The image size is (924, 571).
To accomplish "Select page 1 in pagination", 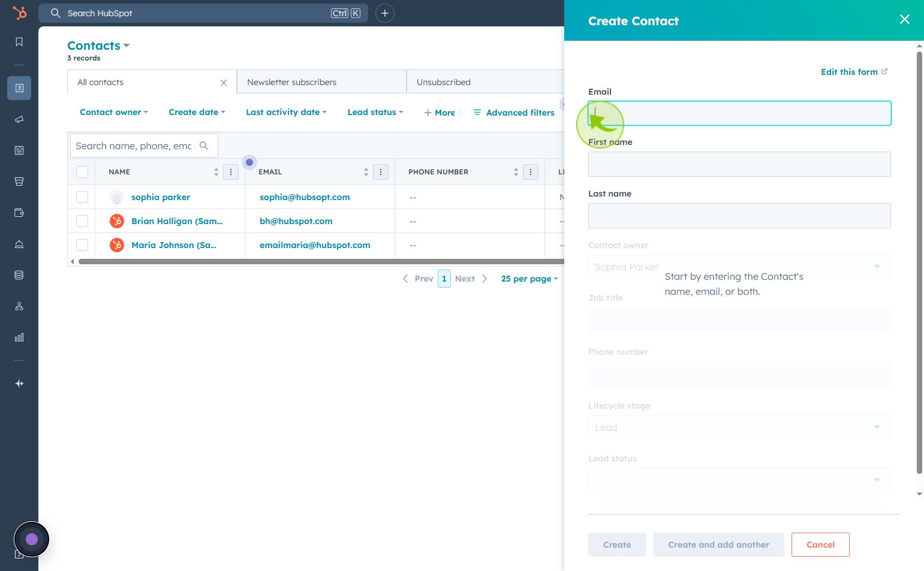I will [444, 279].
